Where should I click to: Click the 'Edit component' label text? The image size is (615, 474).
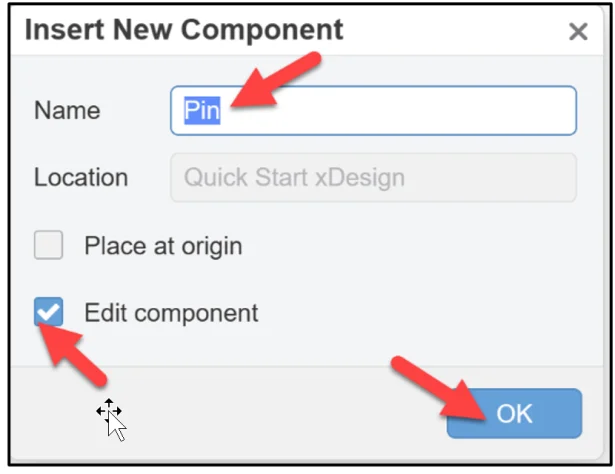click(x=171, y=313)
